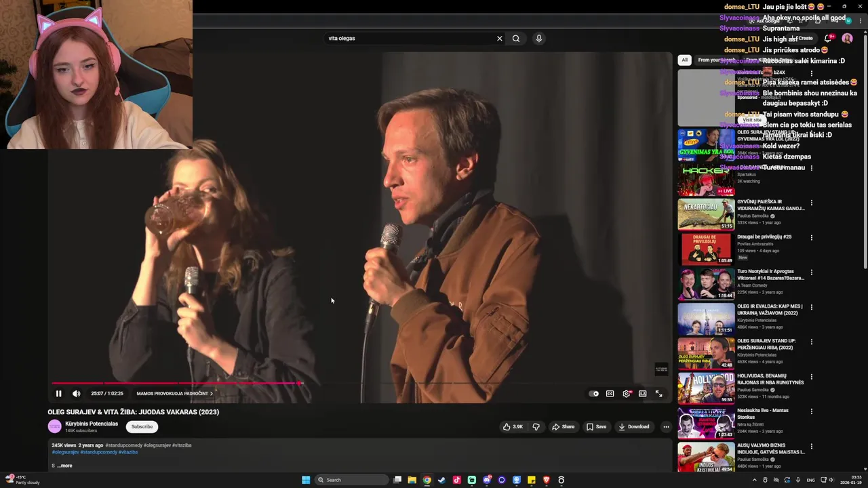Expand the description with ...more
868x488 pixels.
coord(64,466)
